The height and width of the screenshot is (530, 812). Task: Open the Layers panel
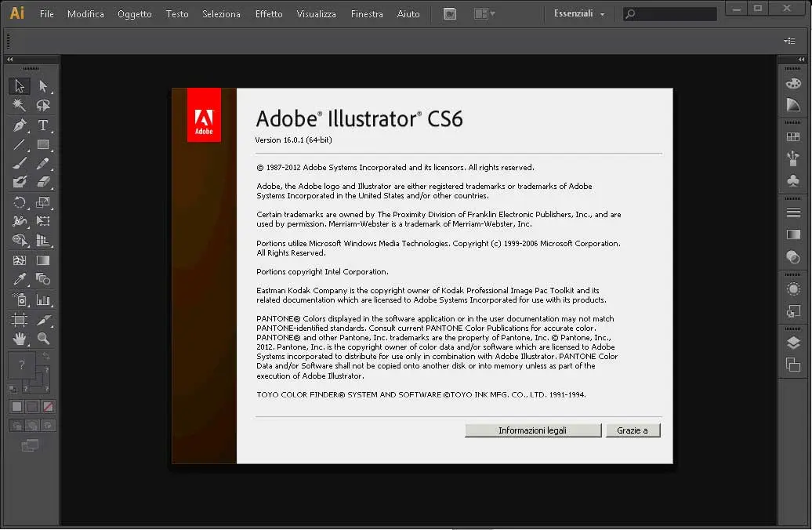[793, 343]
